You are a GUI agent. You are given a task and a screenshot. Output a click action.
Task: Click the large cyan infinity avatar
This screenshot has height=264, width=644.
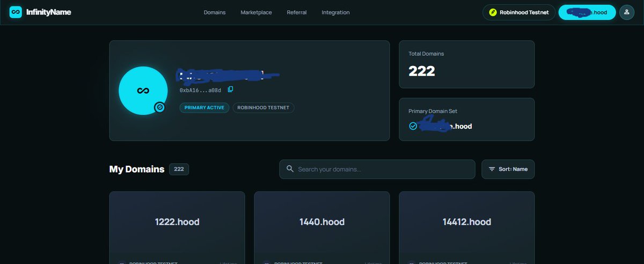(x=142, y=91)
